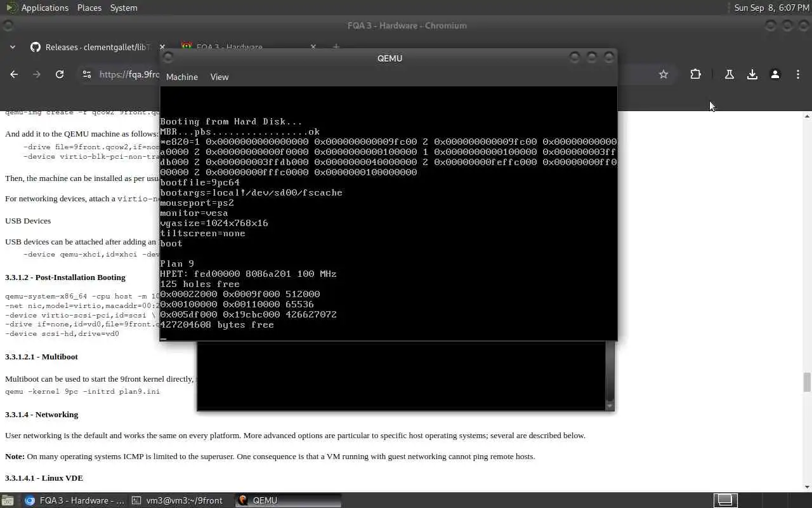
Task: Click the Chromium window menu button on the title bar
Action: 8,25
